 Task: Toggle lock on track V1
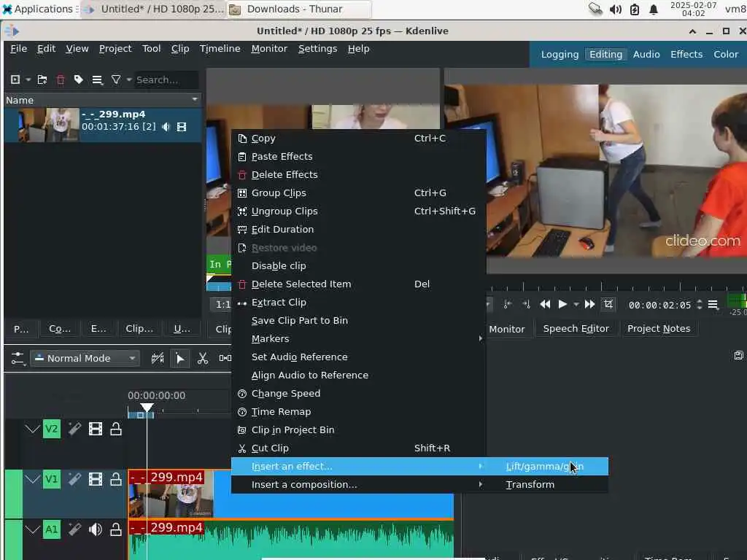click(x=116, y=479)
